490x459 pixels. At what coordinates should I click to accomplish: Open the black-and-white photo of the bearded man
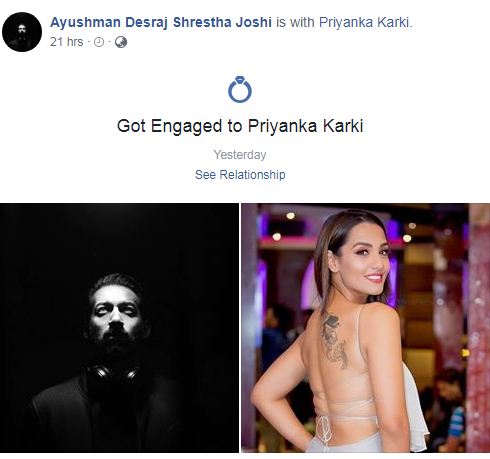click(x=119, y=328)
